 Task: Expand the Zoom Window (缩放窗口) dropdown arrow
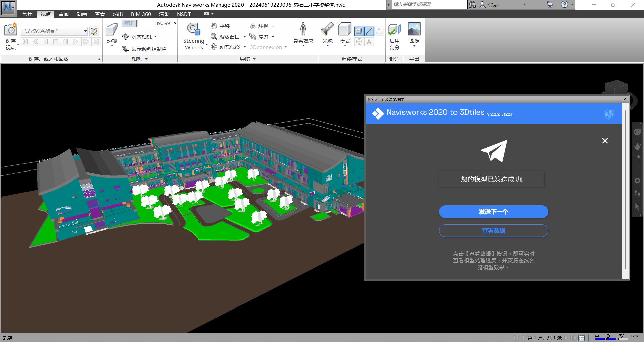[x=244, y=37]
